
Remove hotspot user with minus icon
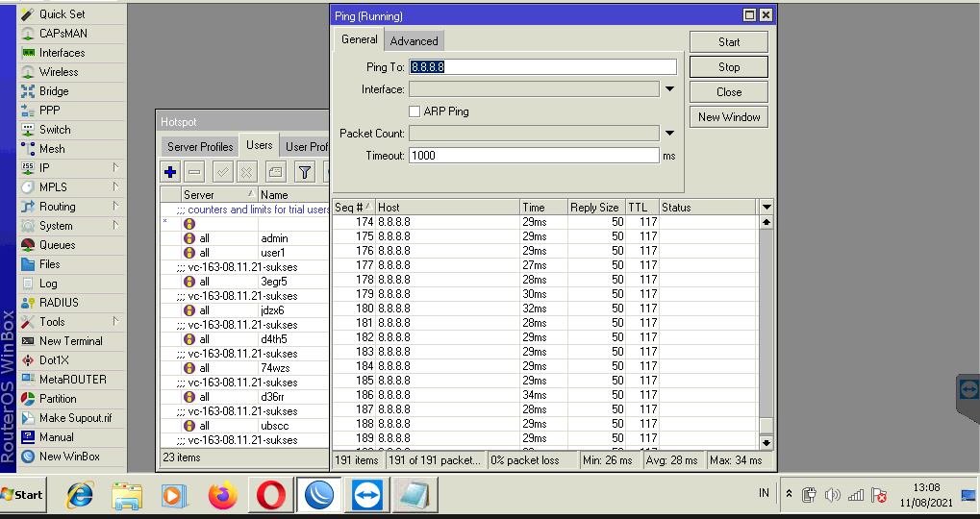point(194,172)
